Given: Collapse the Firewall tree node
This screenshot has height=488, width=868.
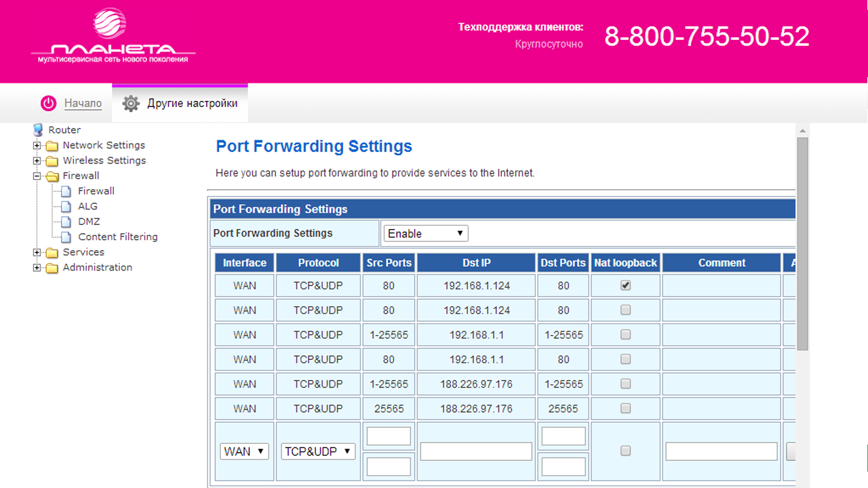Looking at the screenshot, I should pyautogui.click(x=37, y=176).
